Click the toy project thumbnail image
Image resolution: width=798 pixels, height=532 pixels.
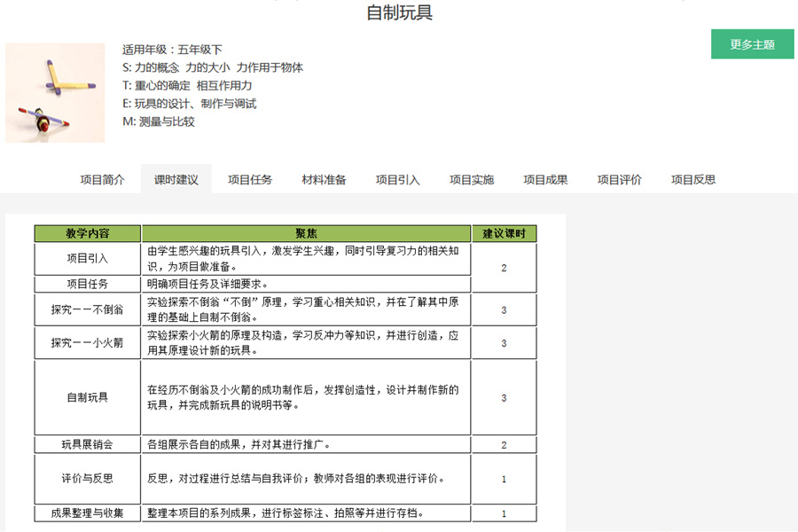[55, 92]
